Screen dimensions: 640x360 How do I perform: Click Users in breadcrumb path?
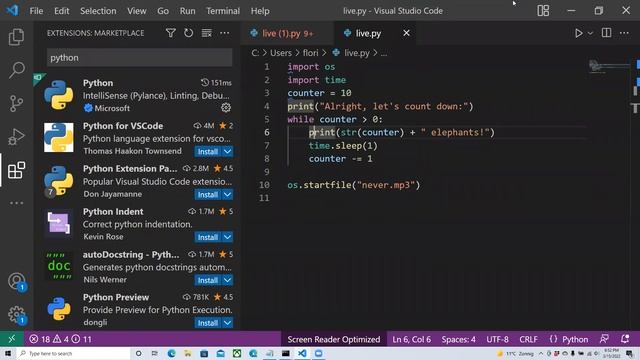point(281,53)
